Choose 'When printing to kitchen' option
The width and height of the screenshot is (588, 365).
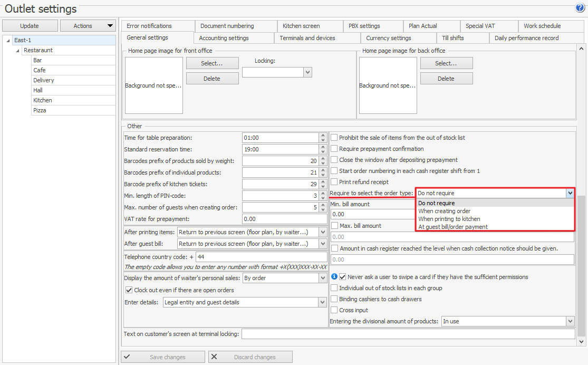click(x=449, y=219)
